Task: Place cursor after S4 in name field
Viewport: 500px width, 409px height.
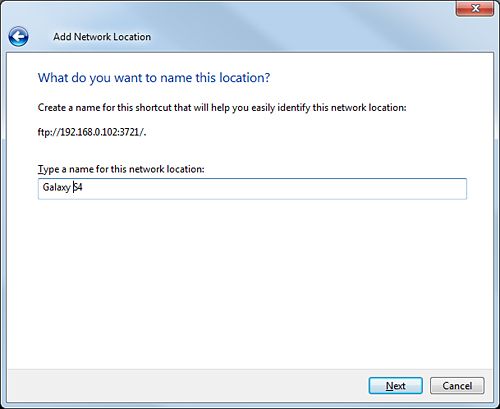Action: [x=83, y=187]
